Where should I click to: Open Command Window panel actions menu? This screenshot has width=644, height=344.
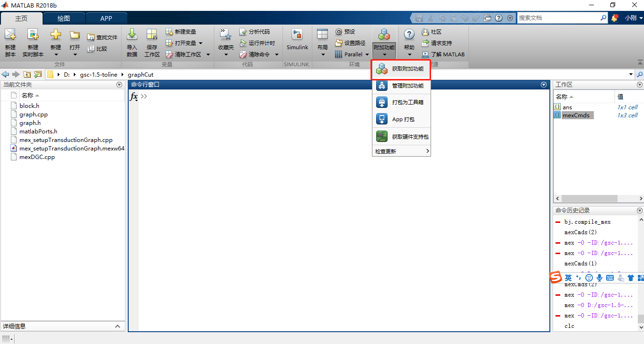click(543, 85)
